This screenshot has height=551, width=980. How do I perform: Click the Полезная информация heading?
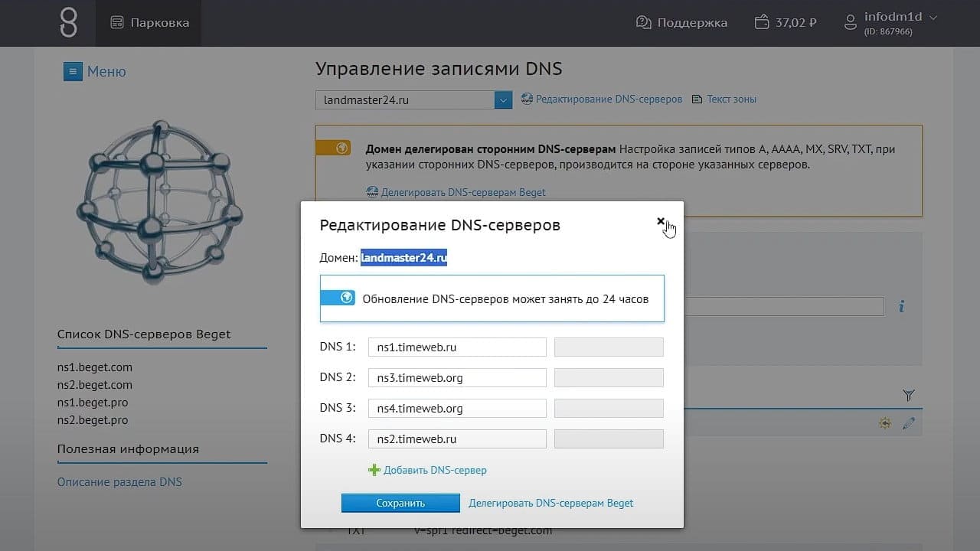[128, 449]
